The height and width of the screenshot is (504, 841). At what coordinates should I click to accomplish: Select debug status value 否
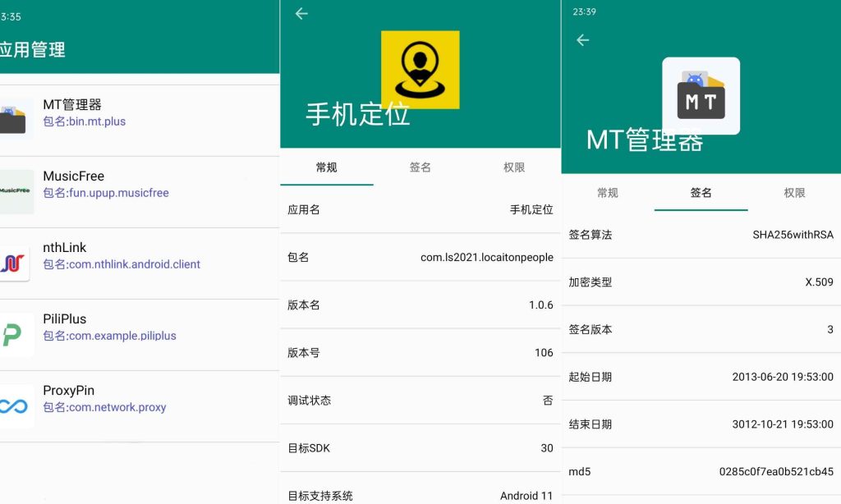click(x=548, y=401)
